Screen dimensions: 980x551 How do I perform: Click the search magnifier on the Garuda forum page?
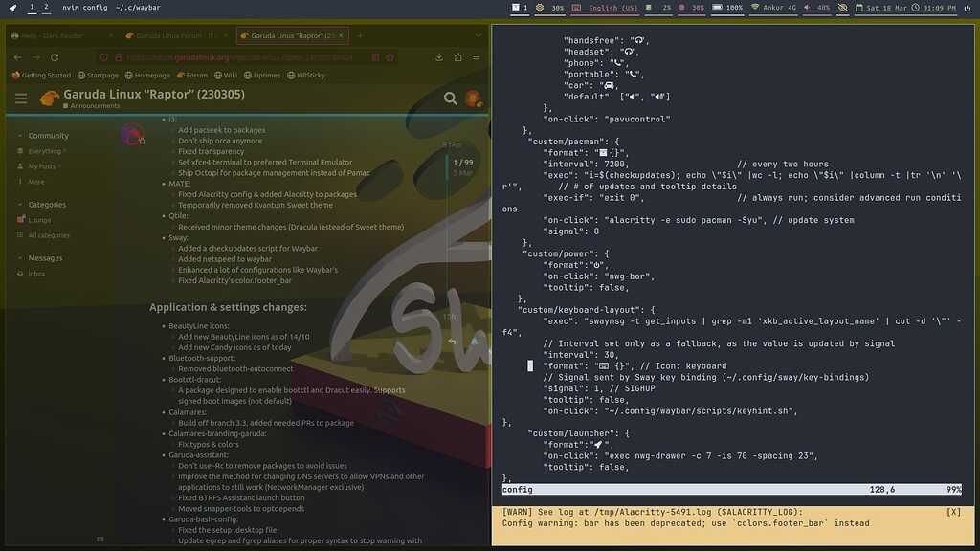(451, 99)
